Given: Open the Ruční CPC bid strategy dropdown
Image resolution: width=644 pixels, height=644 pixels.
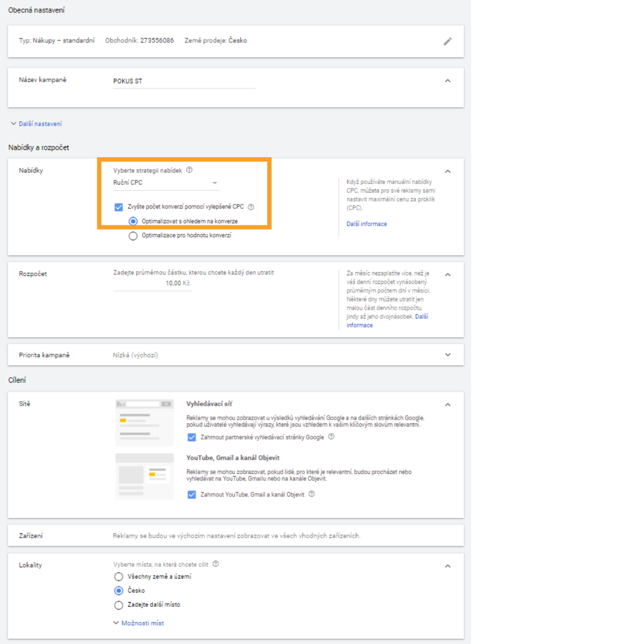Looking at the screenshot, I should [166, 183].
